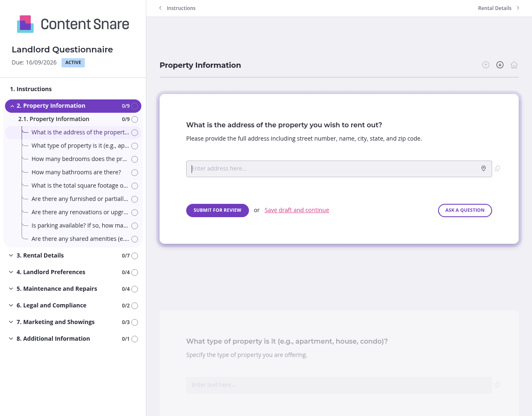Screen dimensions: 532x416
Task: Click the home icon beside Property Information
Action: 514,65
